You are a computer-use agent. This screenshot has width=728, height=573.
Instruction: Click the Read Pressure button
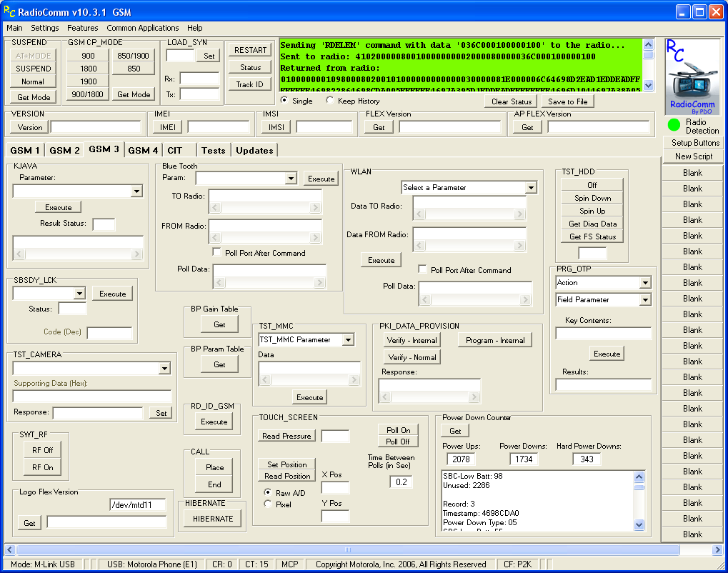click(x=286, y=436)
